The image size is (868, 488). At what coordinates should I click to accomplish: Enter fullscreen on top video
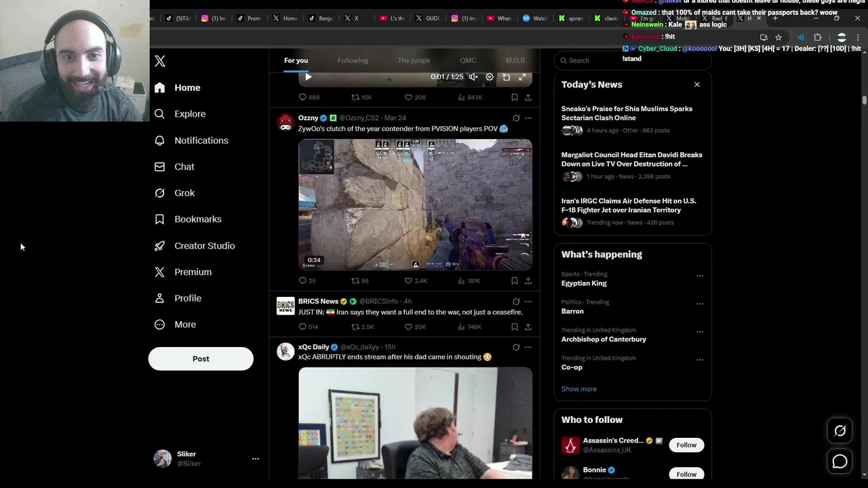point(522,77)
